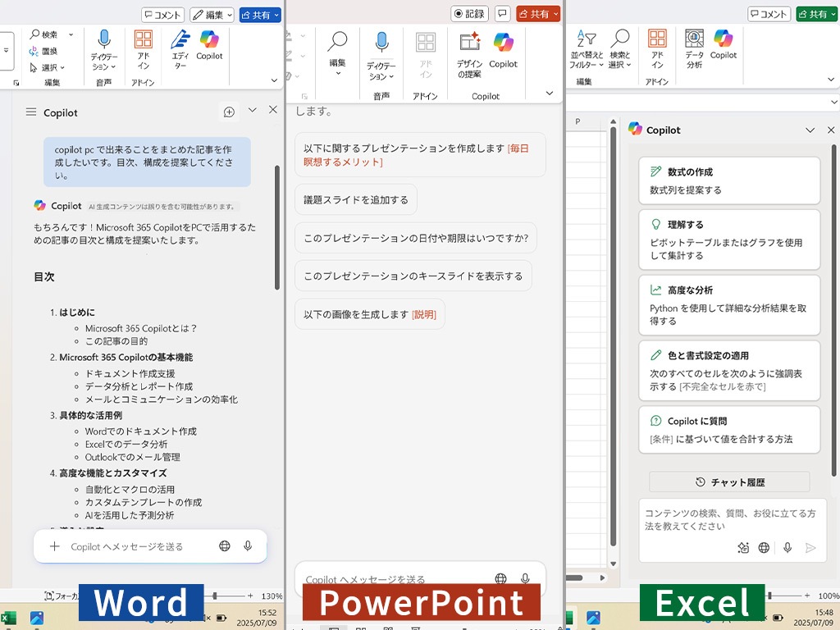The width and height of the screenshot is (840, 630).
Task: Click the Edit (編集) magnifier in PowerPoint
Action: click(337, 53)
